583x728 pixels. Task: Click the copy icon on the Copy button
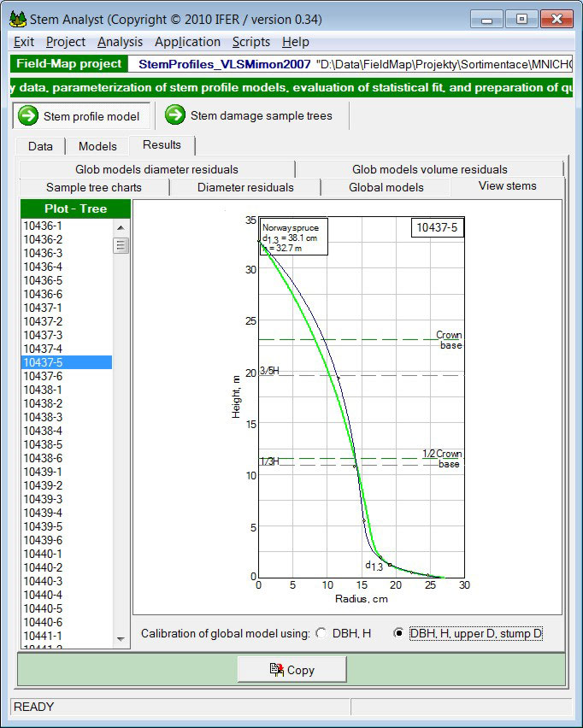coord(275,670)
